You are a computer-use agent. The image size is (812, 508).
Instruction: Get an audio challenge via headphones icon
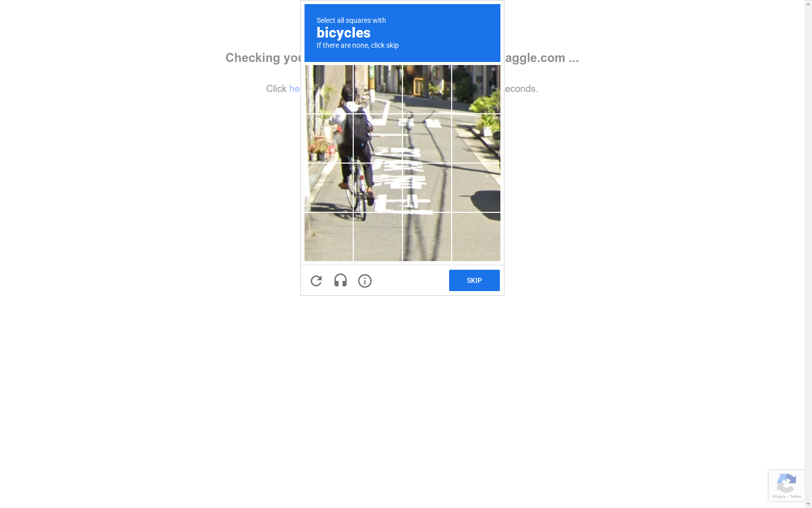(341, 280)
